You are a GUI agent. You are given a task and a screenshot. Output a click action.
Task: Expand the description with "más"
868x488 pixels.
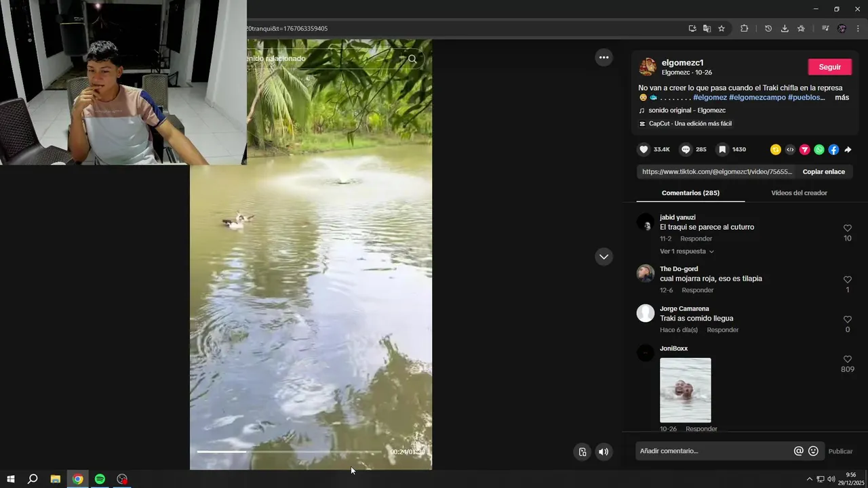(842, 98)
